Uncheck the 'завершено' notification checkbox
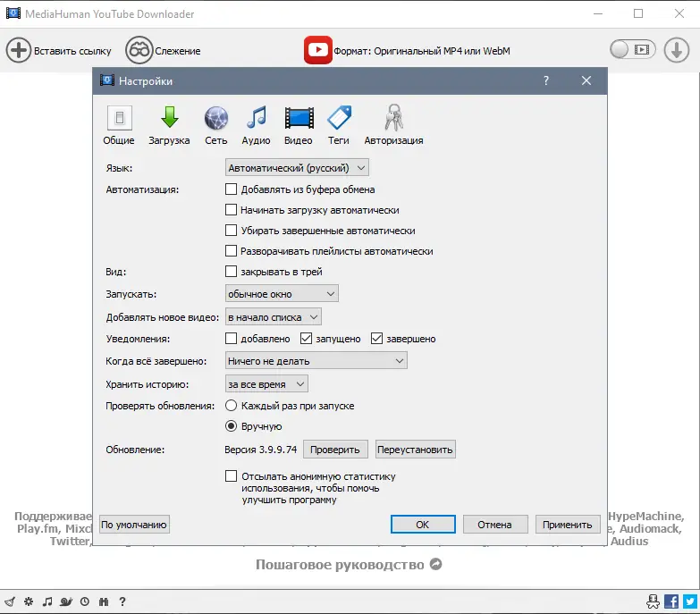This screenshot has height=614, width=700. pos(376,338)
